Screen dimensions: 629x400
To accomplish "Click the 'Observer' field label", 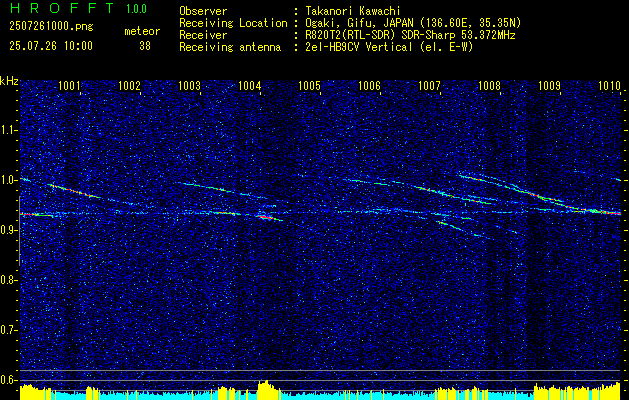I will click(x=203, y=11).
